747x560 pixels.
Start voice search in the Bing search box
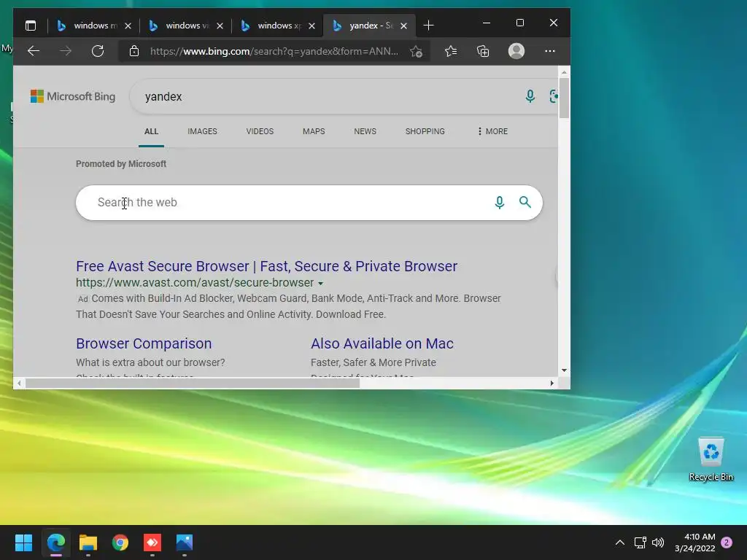[530, 96]
